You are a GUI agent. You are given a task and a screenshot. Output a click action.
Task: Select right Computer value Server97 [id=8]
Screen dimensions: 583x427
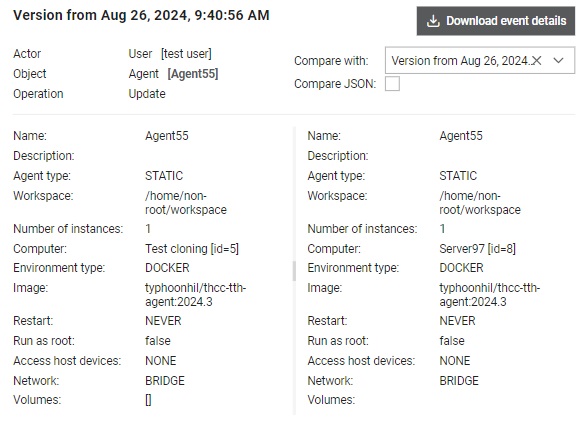click(477, 248)
